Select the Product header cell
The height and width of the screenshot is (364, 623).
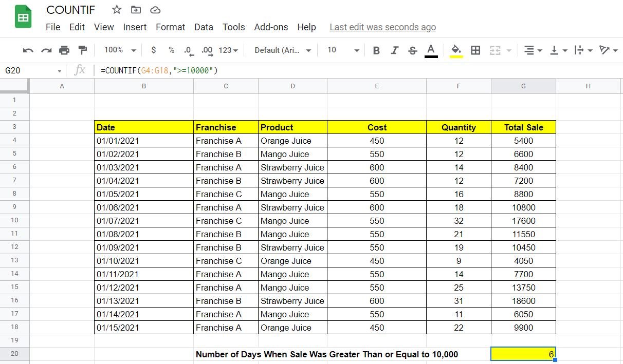pos(292,127)
